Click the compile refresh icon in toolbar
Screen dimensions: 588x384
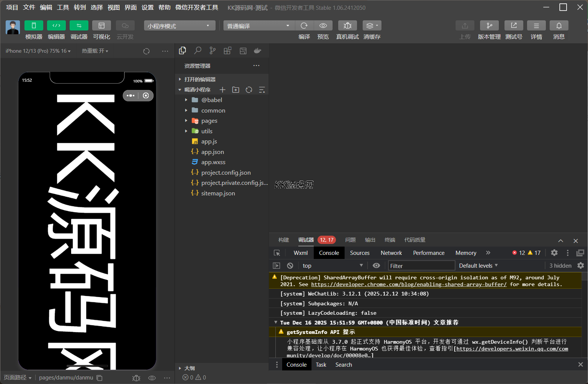(304, 26)
